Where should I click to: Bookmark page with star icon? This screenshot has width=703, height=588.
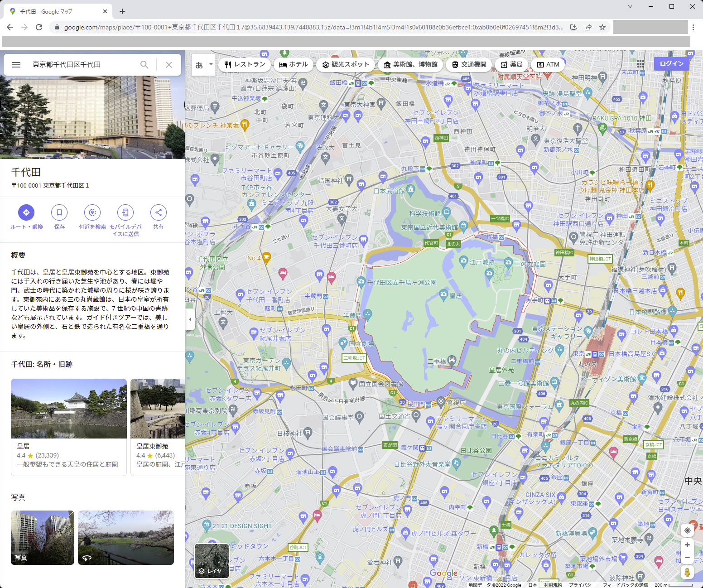[602, 27]
